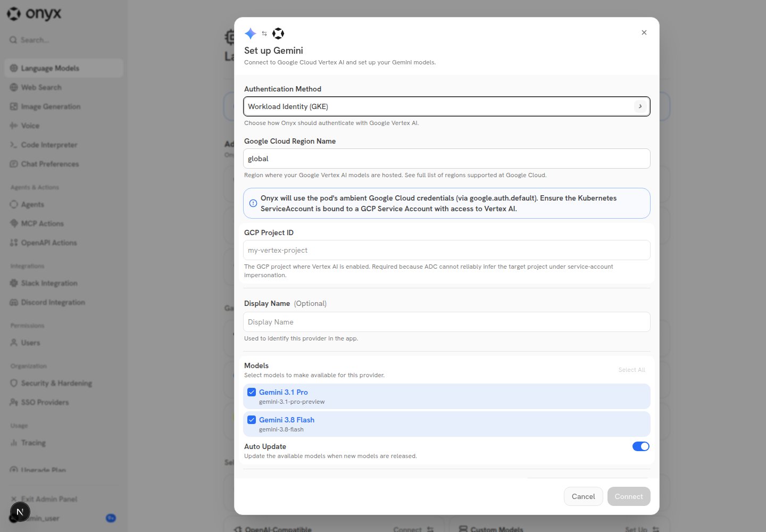766x532 pixels.
Task: Click the onyx logo in sidebar
Action: click(34, 14)
